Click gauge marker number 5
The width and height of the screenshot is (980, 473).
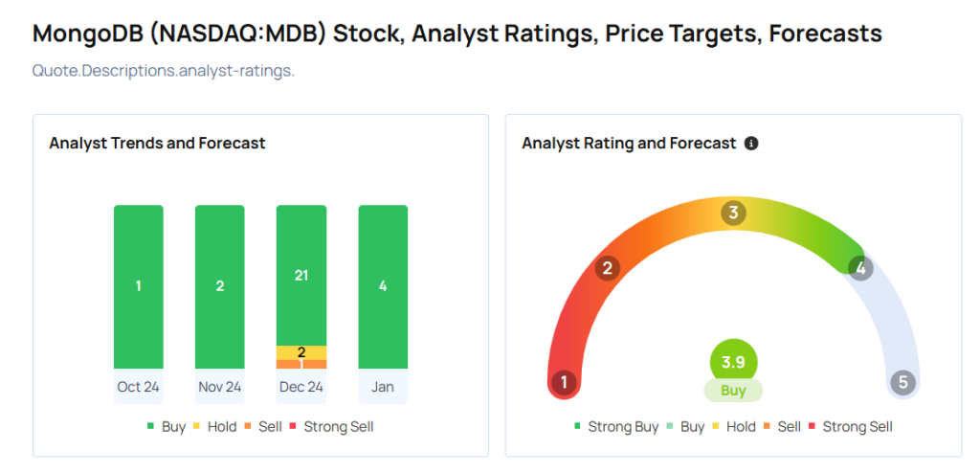[x=902, y=383]
